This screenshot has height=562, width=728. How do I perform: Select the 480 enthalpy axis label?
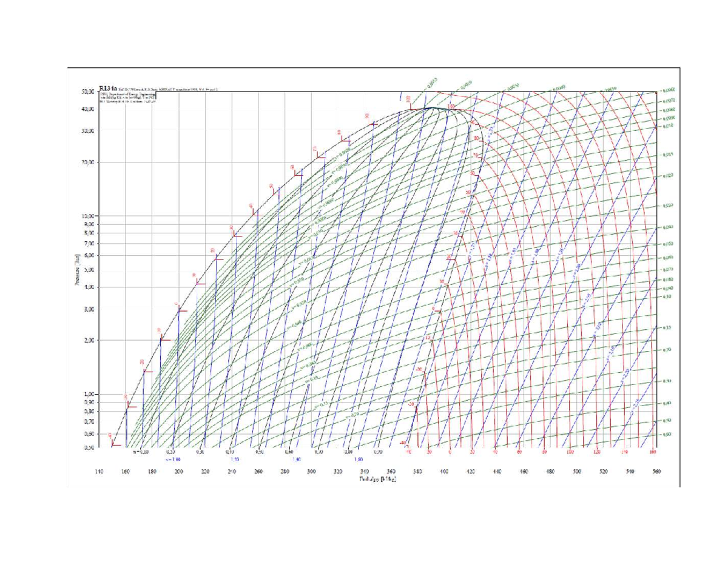click(551, 471)
